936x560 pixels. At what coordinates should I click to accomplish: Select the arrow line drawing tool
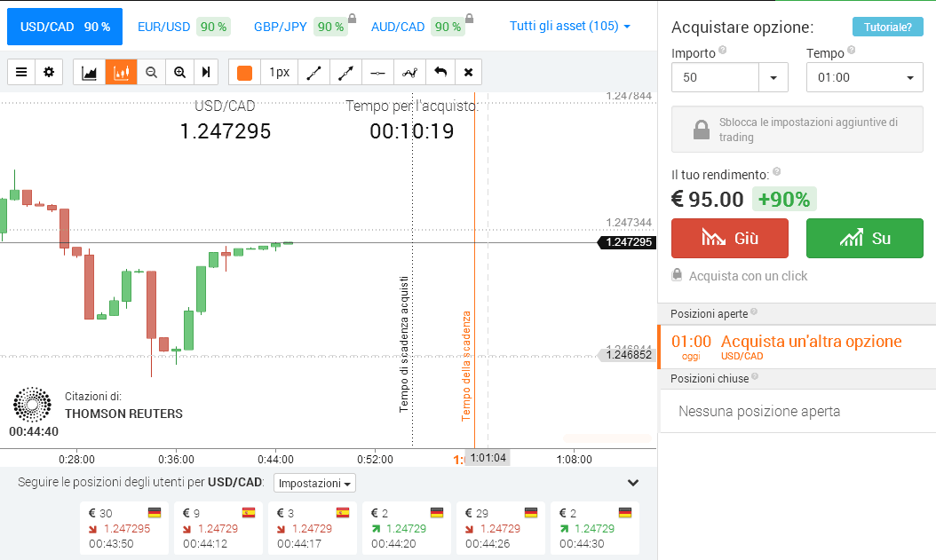click(x=345, y=73)
